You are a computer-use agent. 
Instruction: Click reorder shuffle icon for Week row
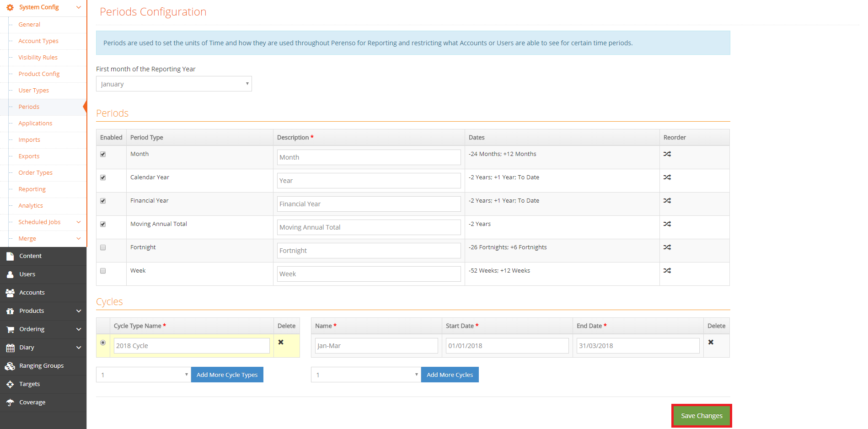(667, 271)
